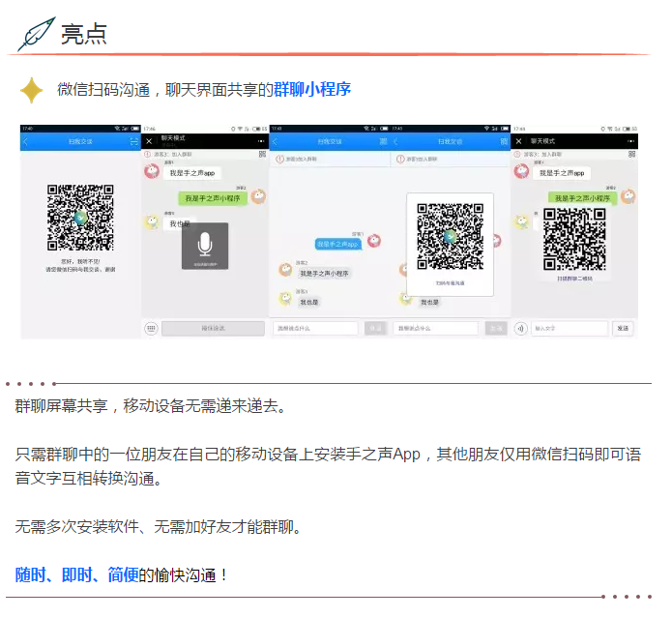Click the QR code popup card in fourth phone

[450, 242]
